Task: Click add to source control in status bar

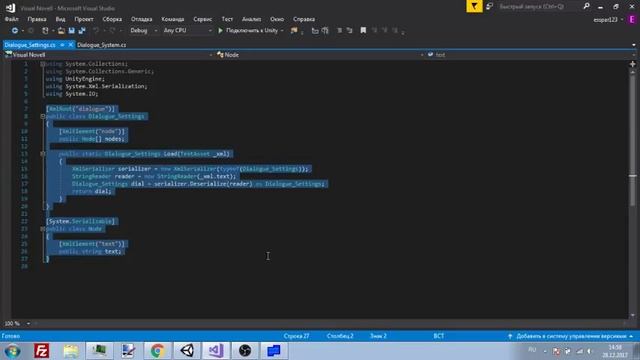Action: [x=571, y=336]
